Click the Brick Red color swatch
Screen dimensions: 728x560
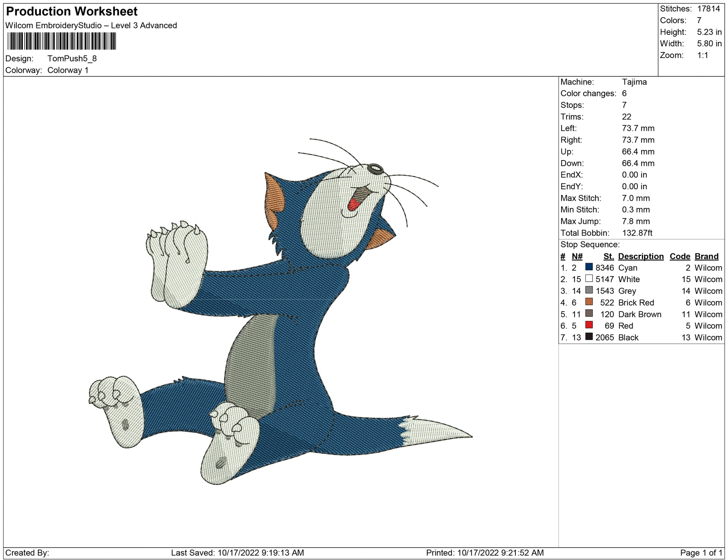coord(589,302)
